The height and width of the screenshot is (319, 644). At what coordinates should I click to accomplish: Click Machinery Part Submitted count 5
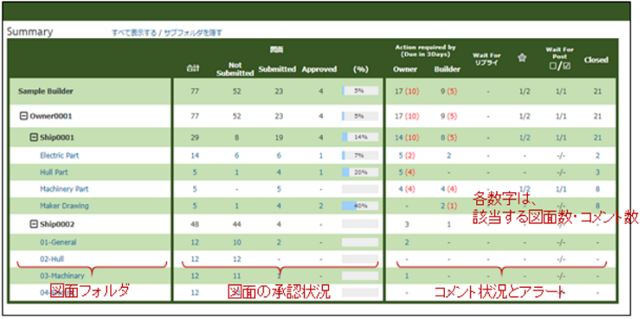(279, 189)
